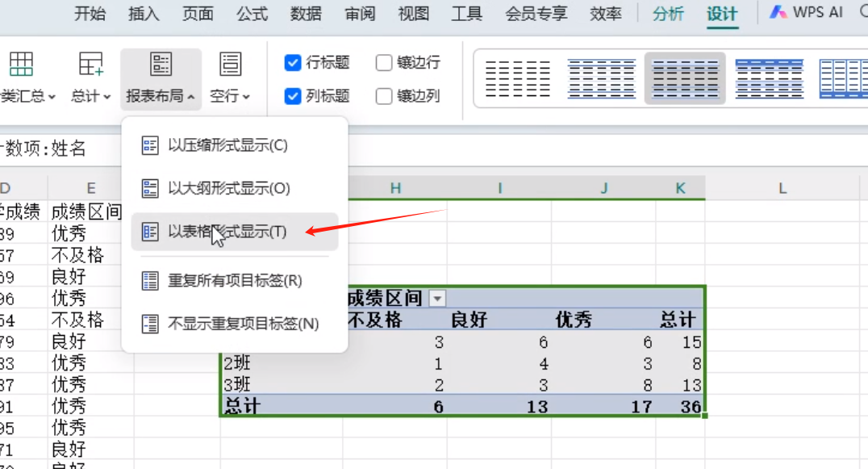The width and height of the screenshot is (868, 469).
Task: Uncheck the 列标题 checkbox
Action: coord(292,96)
